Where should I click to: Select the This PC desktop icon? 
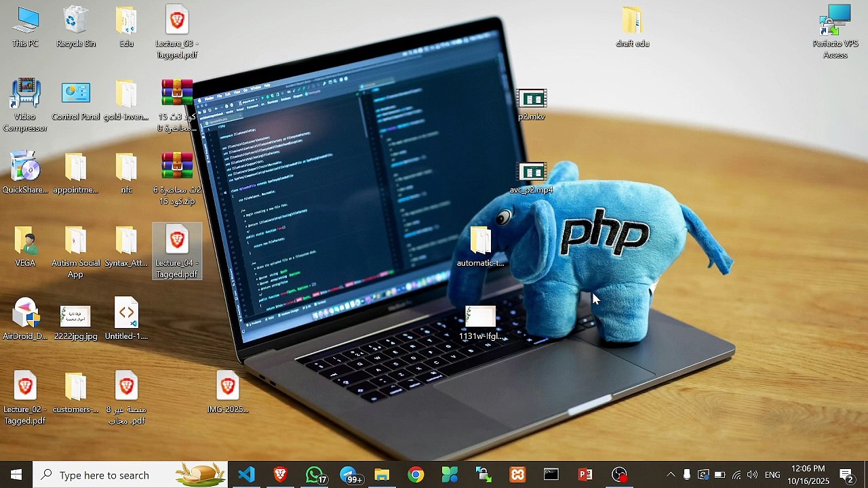[25, 27]
